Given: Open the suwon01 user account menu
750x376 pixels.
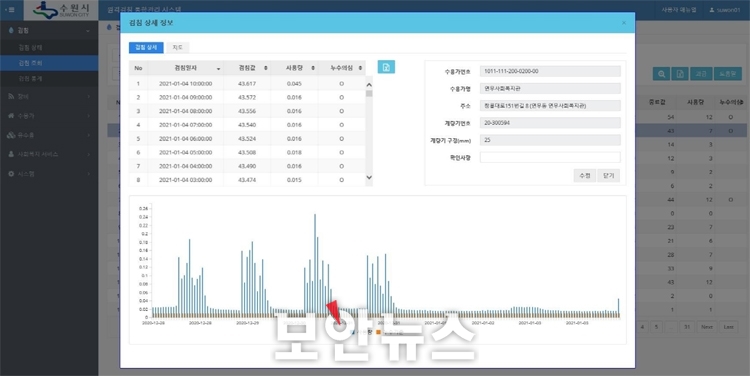Looking at the screenshot, I should [725, 10].
